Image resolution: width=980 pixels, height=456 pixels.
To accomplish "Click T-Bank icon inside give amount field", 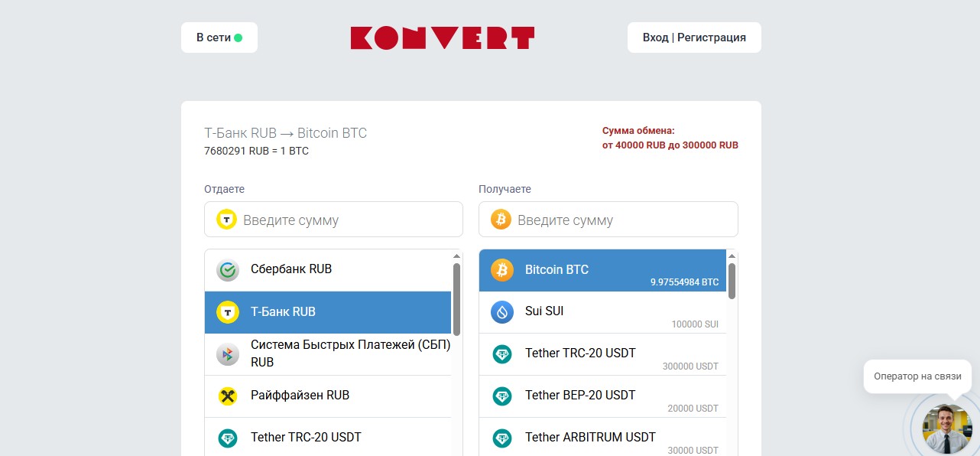I will (227, 220).
